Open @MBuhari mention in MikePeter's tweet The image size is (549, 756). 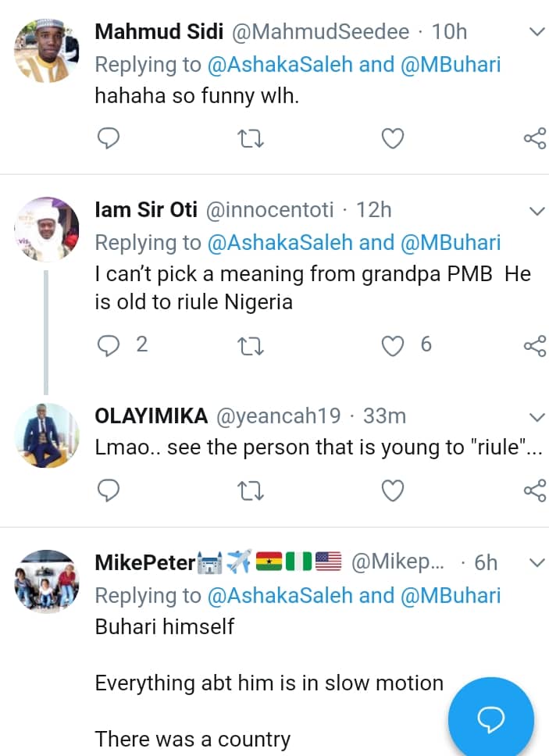click(450, 596)
